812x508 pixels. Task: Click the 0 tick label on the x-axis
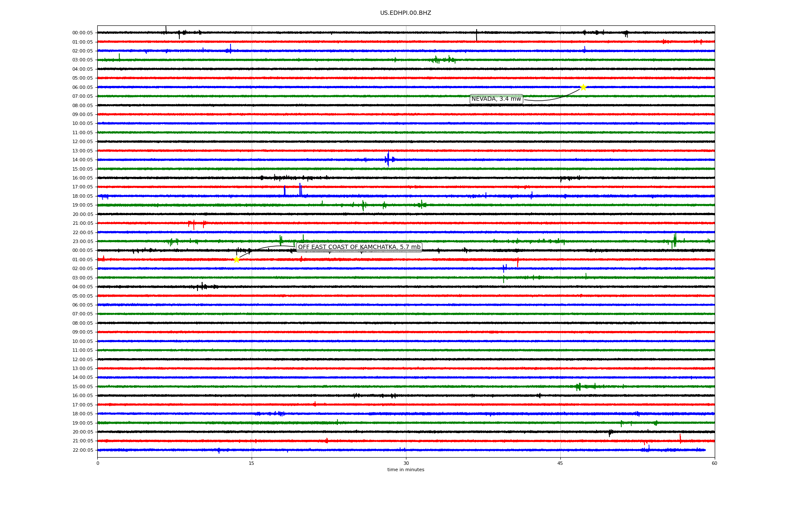coord(98,463)
